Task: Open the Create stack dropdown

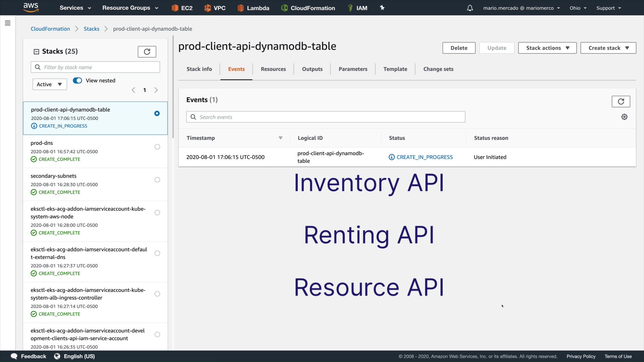Action: (608, 48)
